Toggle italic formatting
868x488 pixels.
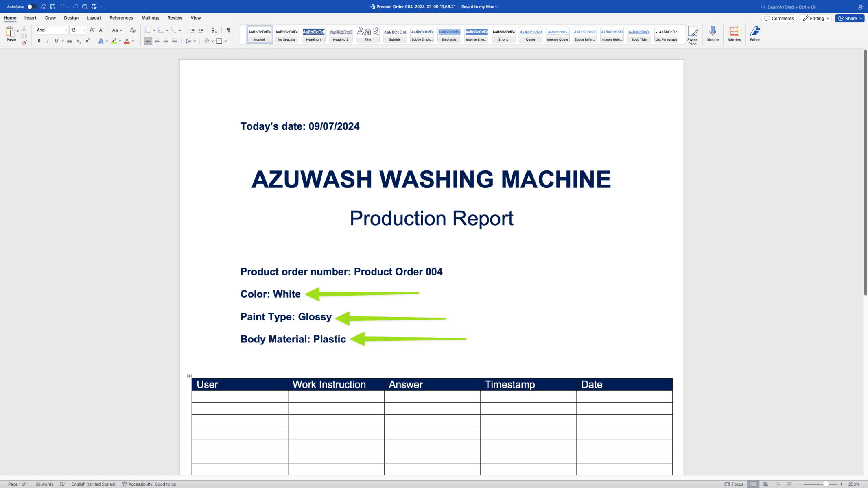point(48,41)
